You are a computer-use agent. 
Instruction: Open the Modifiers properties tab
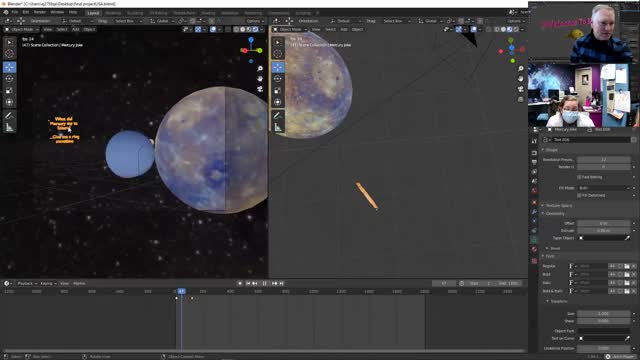click(x=534, y=212)
